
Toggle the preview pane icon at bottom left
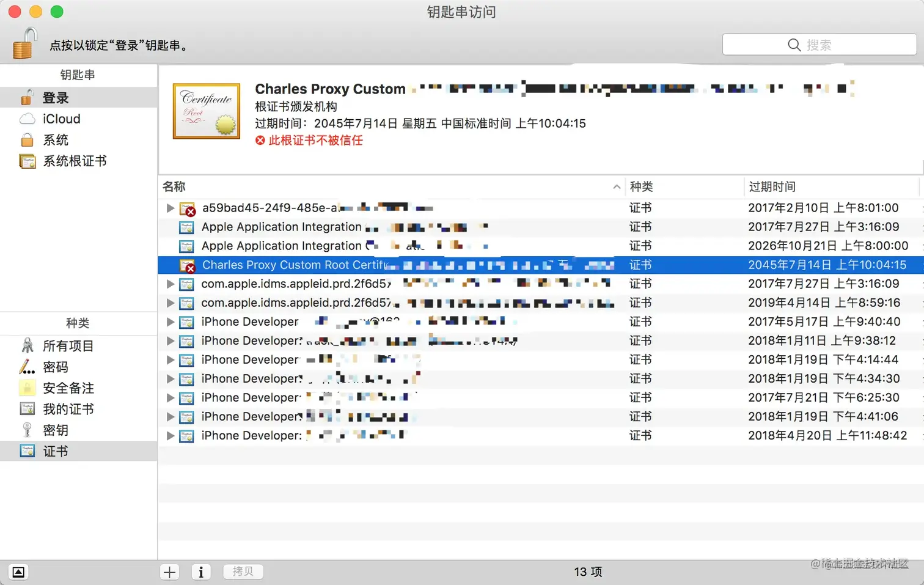coord(18,572)
